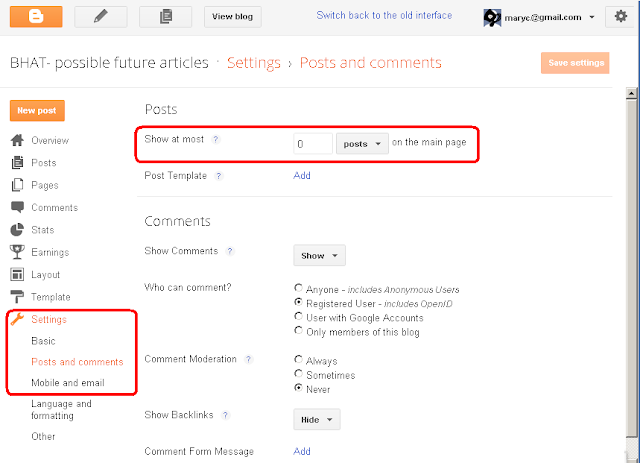Screen dimensions: 640x463
Task: Click the user avatar picture
Action: click(x=492, y=18)
